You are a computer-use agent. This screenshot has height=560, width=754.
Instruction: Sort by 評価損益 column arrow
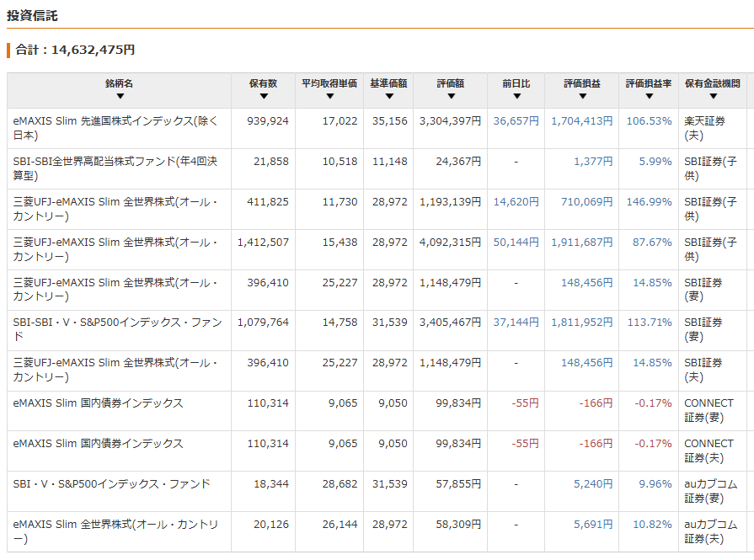583,96
